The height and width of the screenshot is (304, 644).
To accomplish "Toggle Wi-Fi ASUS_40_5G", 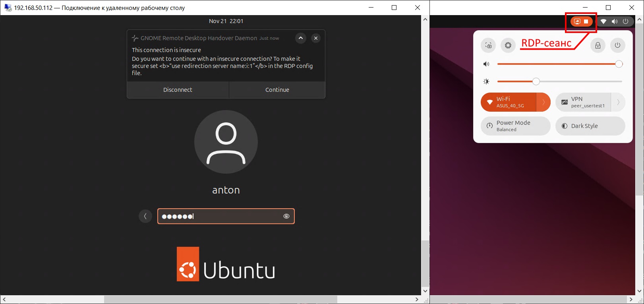I will pyautogui.click(x=509, y=102).
